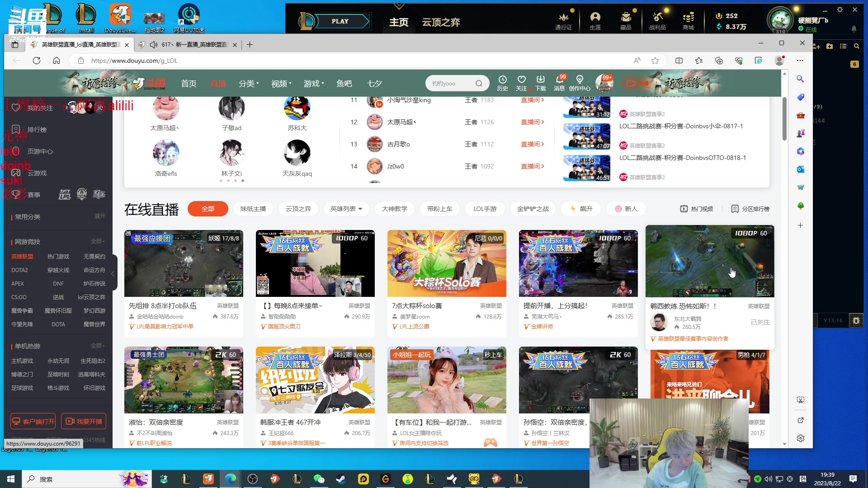Add this page to favorites star
Screen dimensions: 868x488
click(655, 61)
